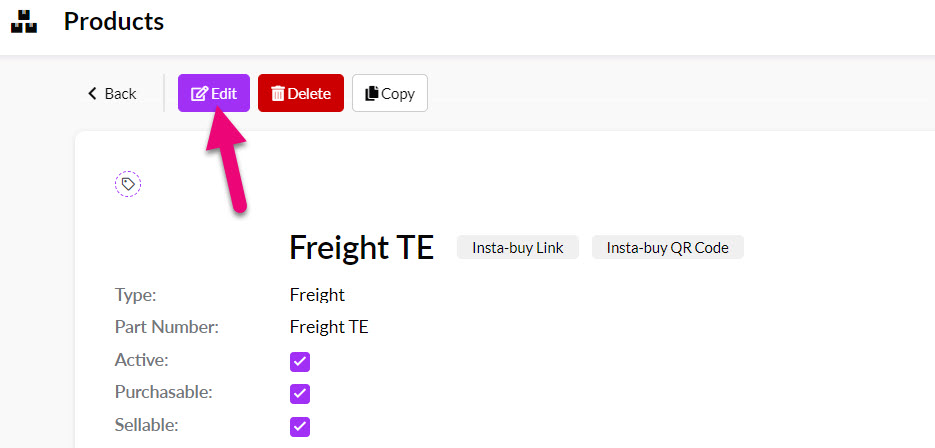
Task: Click the trash can icon on Delete
Action: click(x=278, y=94)
